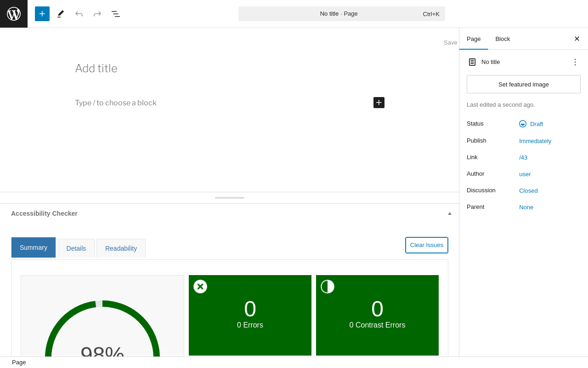Close the settings sidebar
This screenshot has width=588, height=368.
tap(577, 39)
